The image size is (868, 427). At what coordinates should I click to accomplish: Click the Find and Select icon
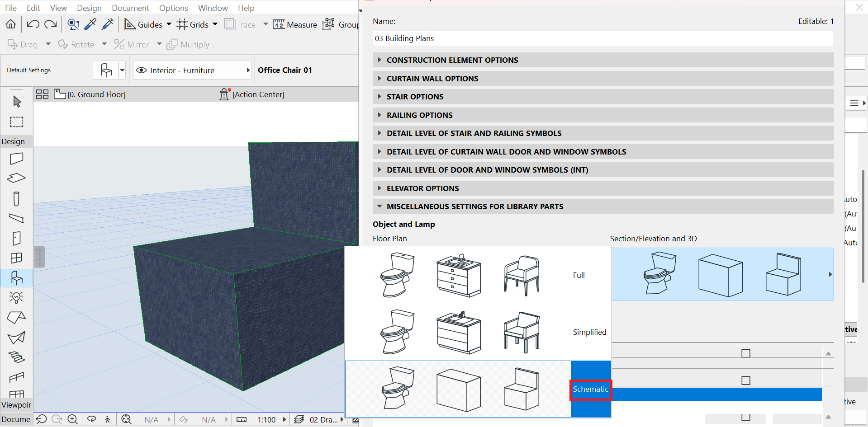pos(73,24)
